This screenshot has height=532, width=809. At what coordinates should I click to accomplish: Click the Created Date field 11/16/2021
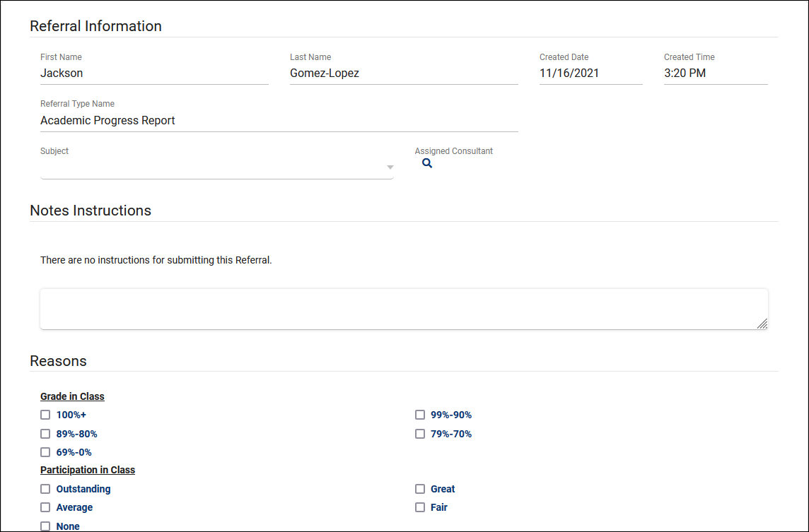pyautogui.click(x=590, y=73)
